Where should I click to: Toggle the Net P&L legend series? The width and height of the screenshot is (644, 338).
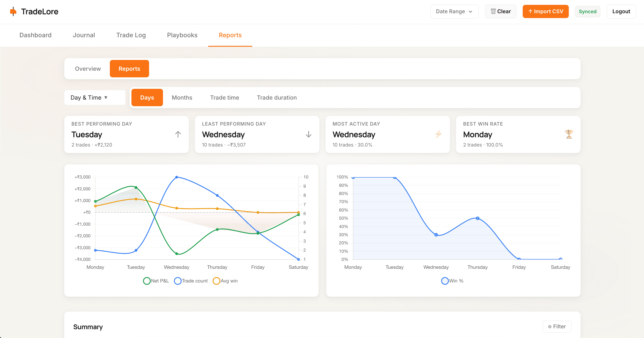[156, 281]
